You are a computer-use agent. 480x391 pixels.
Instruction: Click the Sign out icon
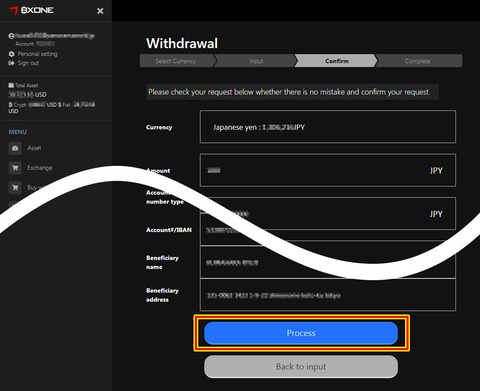[x=11, y=63]
